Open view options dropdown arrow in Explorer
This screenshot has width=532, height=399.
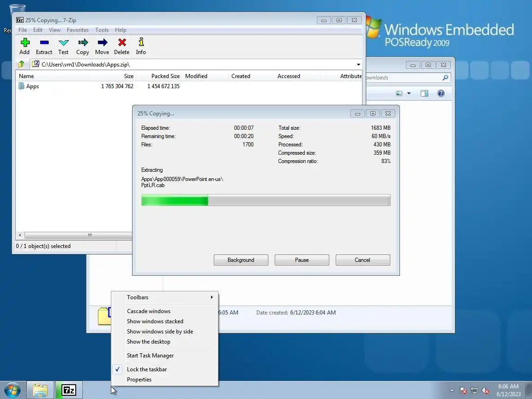coord(409,93)
